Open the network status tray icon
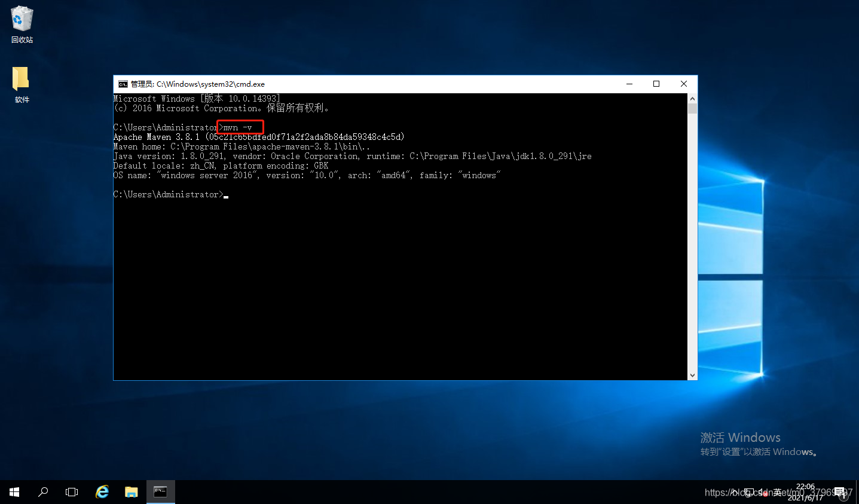 click(749, 493)
